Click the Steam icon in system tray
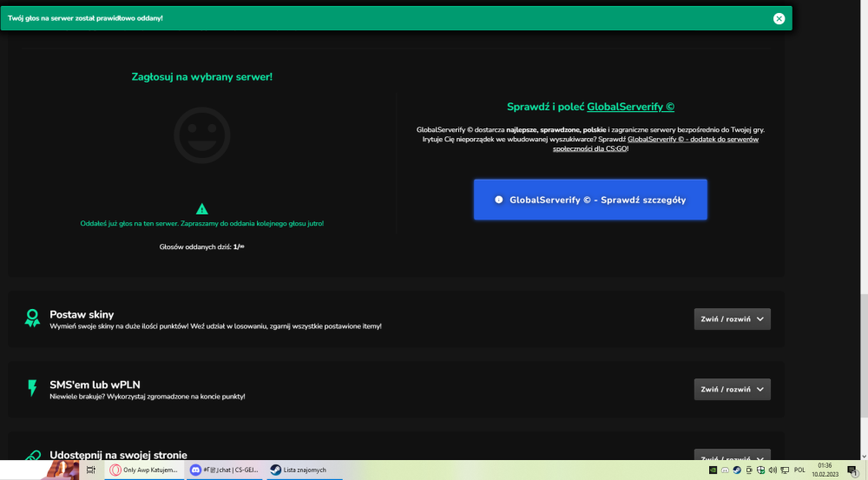This screenshot has width=868, height=480. point(737,470)
